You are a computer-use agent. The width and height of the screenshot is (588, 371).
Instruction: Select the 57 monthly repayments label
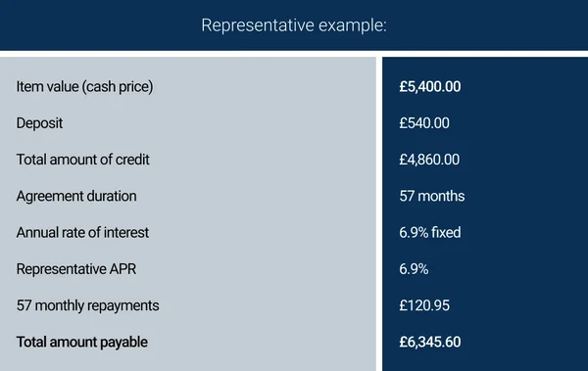(x=88, y=305)
